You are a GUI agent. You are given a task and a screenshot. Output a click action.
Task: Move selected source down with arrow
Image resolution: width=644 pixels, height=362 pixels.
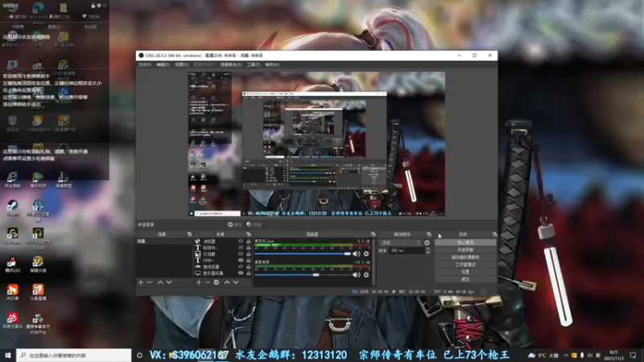point(236,282)
